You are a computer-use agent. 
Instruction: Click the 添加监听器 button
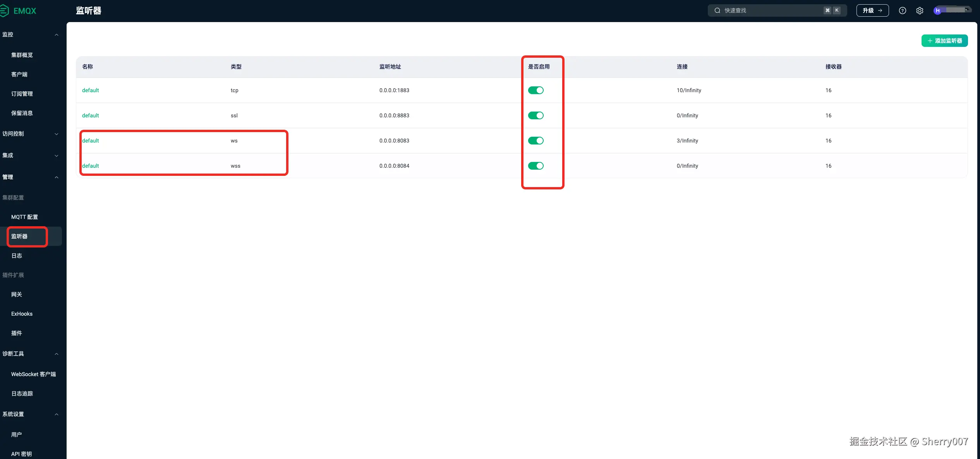click(947, 41)
